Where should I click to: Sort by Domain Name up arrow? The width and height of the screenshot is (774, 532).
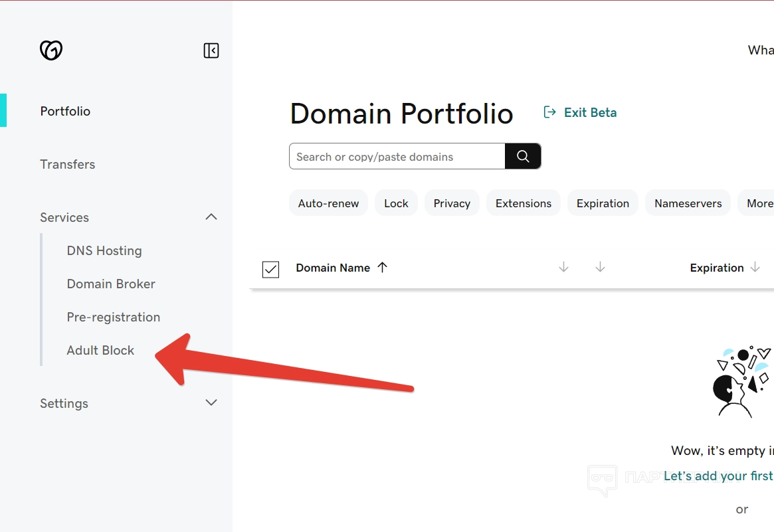[x=382, y=267]
